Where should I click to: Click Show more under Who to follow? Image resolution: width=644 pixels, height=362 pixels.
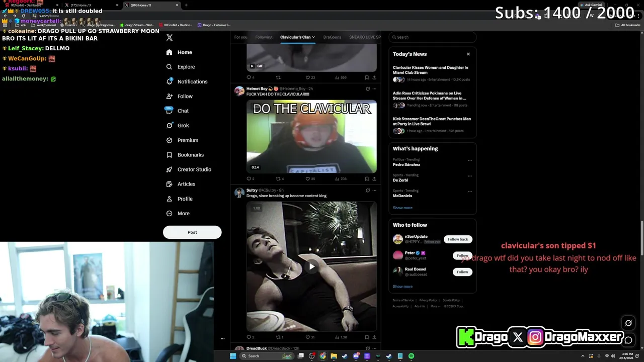point(403,287)
